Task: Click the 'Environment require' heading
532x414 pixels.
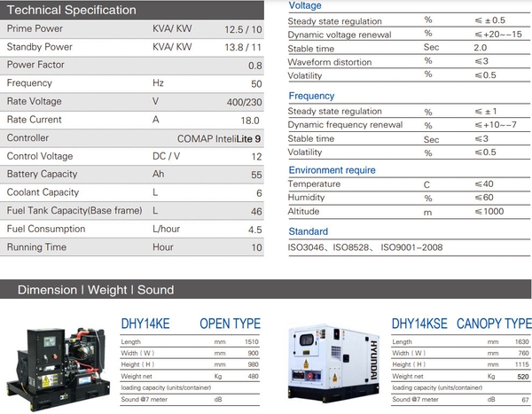Action: point(332,170)
